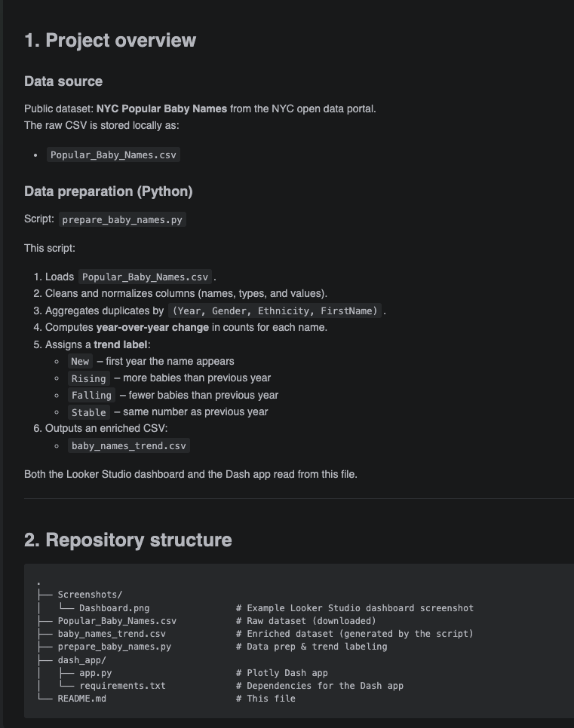
Task: Click the "1. Project overview" heading
Action: pos(110,41)
